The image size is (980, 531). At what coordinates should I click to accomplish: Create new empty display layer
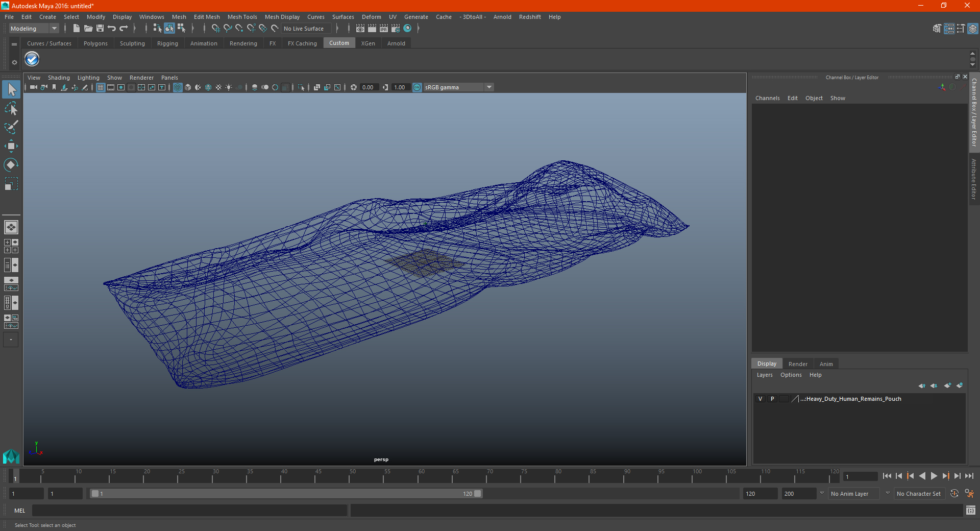pos(947,385)
